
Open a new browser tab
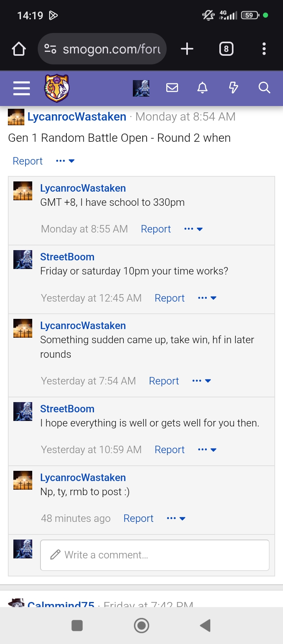coord(187,49)
